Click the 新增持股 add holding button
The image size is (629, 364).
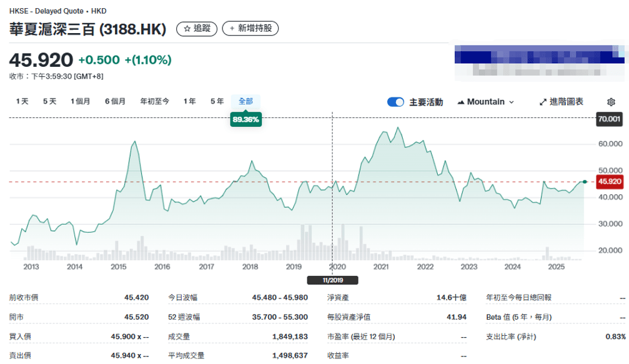(250, 29)
